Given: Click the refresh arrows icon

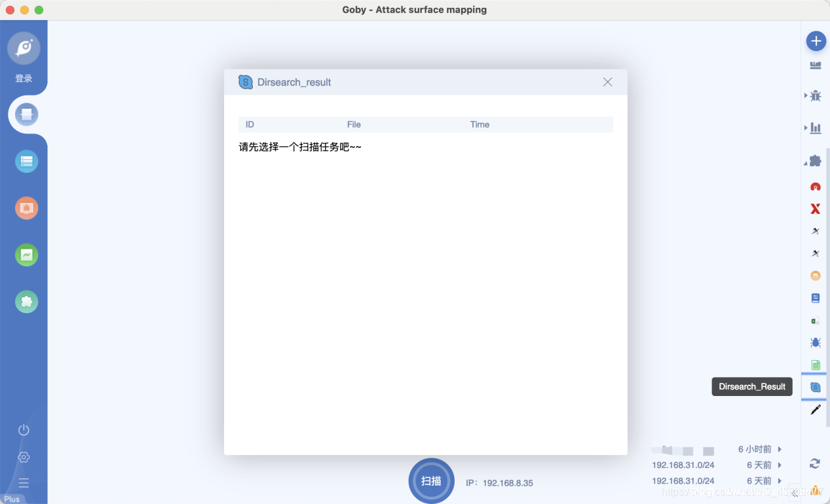Looking at the screenshot, I should (815, 463).
